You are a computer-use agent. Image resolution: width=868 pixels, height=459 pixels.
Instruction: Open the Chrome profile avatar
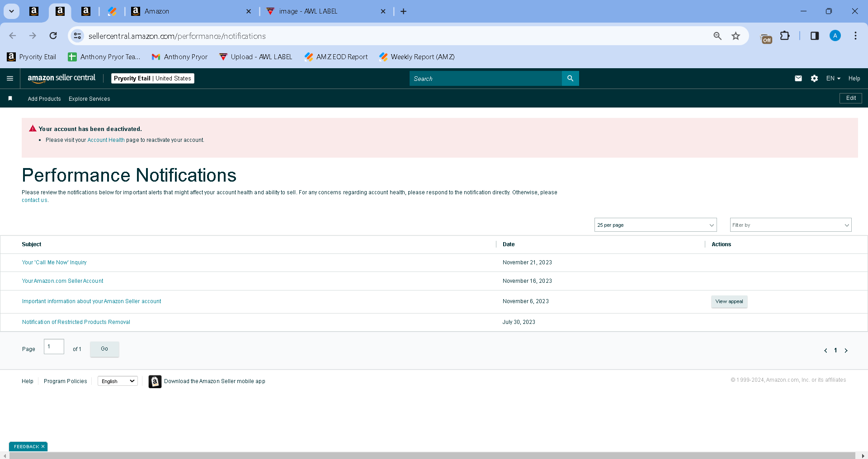click(835, 36)
